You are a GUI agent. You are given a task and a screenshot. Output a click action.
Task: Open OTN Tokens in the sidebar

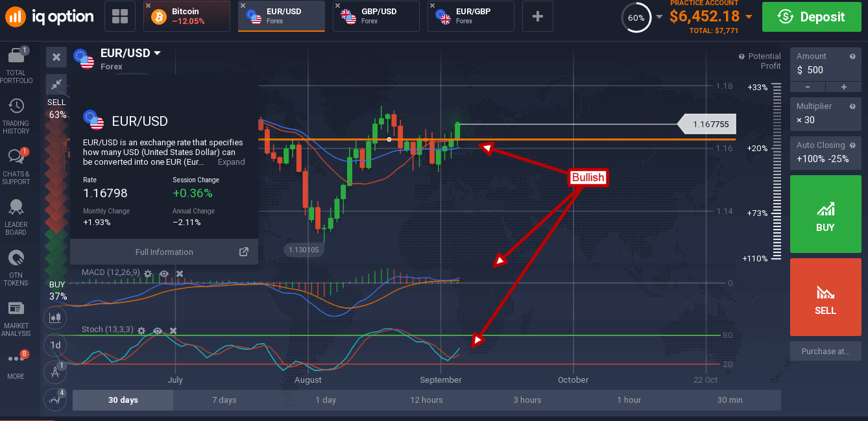(16, 268)
